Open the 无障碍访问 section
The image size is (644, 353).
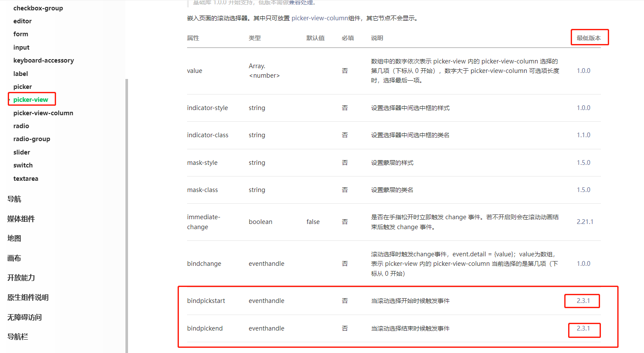pyautogui.click(x=21, y=317)
